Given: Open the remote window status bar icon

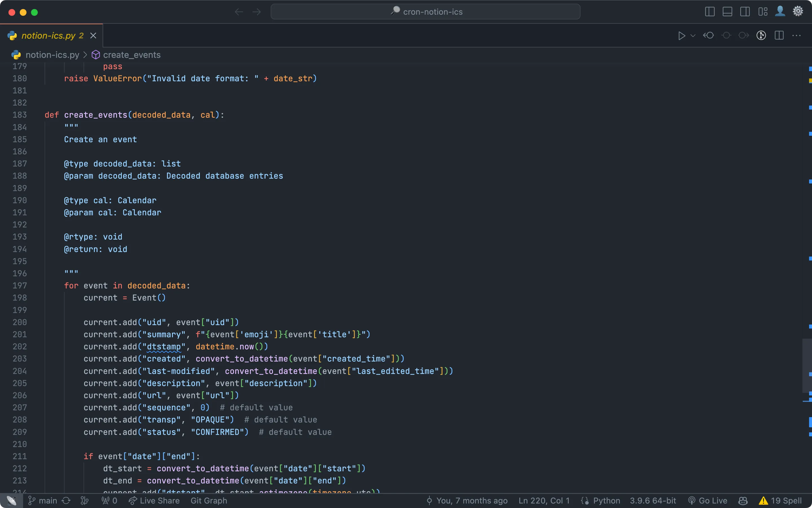Looking at the screenshot, I should click(x=11, y=501).
